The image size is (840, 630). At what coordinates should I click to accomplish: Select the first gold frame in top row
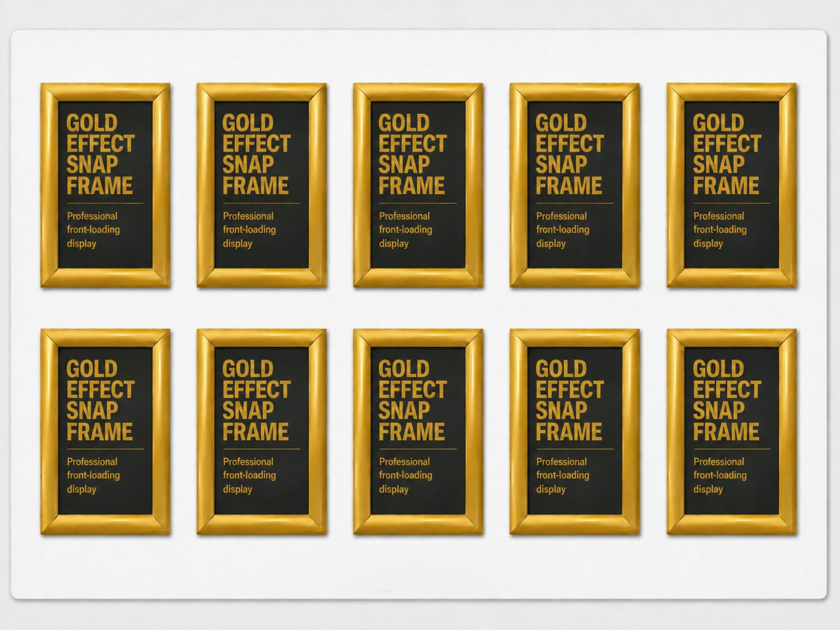point(105,185)
